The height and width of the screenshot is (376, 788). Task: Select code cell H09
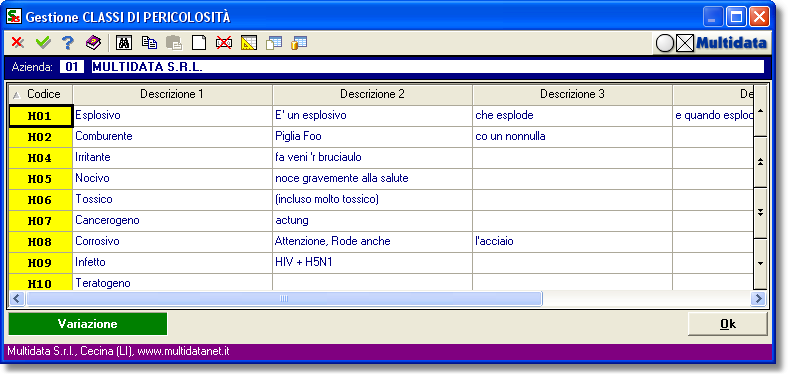pyautogui.click(x=41, y=263)
